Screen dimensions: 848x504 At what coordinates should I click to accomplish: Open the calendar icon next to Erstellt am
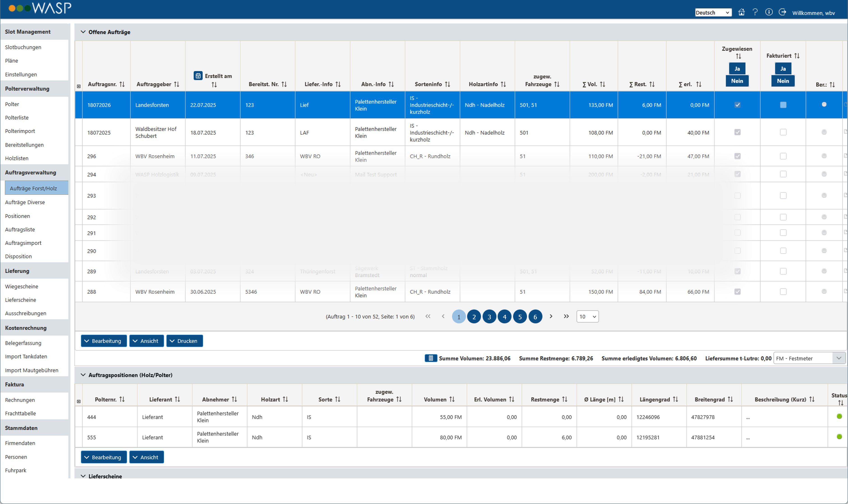tap(198, 75)
